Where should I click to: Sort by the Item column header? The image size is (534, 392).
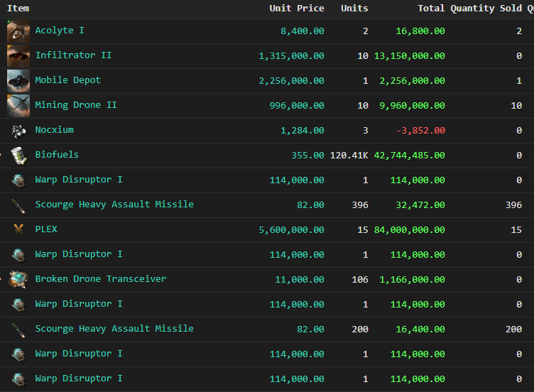(18, 9)
